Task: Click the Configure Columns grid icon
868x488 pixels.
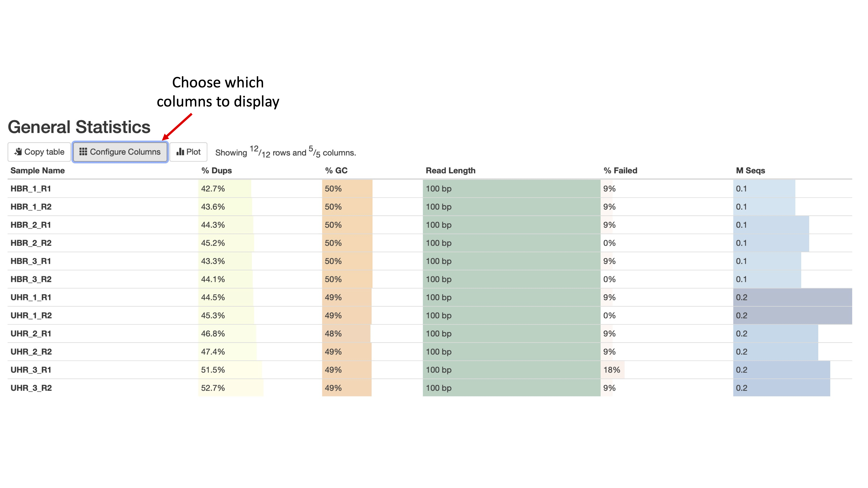Action: click(83, 152)
